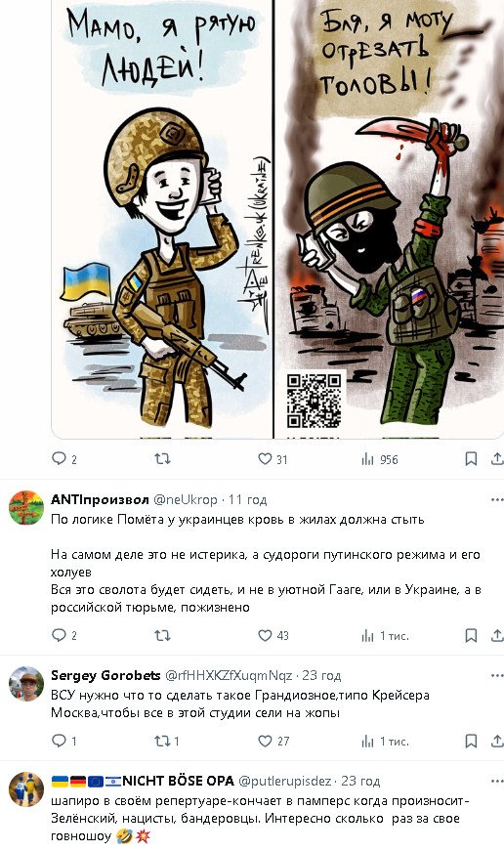Viewport: 504px width, 851px height.
Task: Reply to the cartoon image post
Action: [x=64, y=459]
